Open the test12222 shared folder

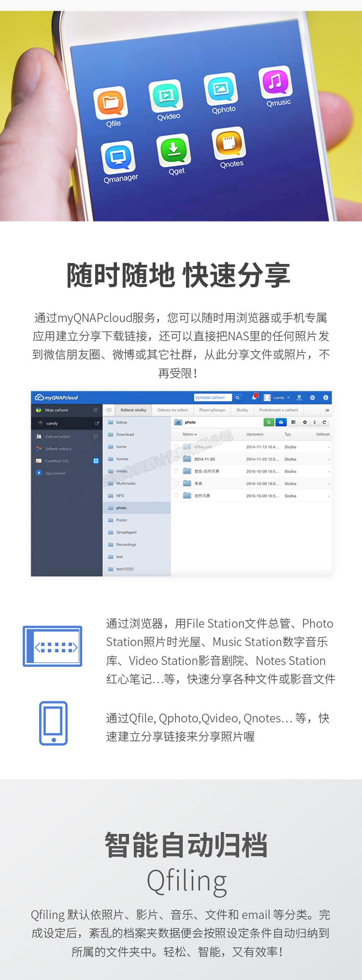point(137,569)
